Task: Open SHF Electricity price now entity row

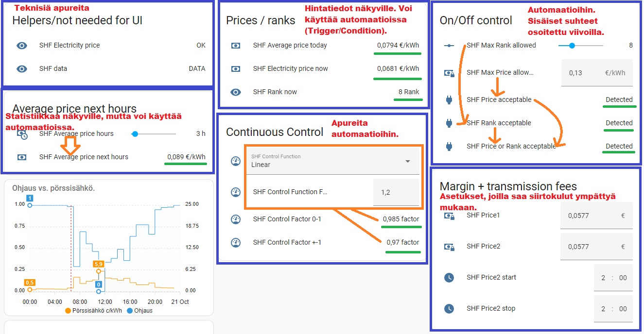Action: 290,69
